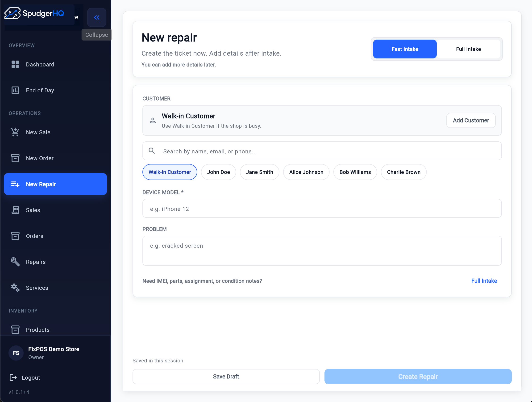Image resolution: width=532 pixels, height=402 pixels.
Task: Pick Bob Williams customer chip
Action: tap(355, 172)
